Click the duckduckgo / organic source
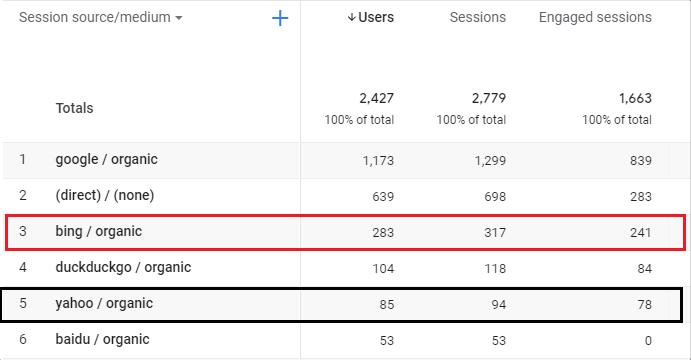This screenshot has width=691, height=360. [123, 267]
